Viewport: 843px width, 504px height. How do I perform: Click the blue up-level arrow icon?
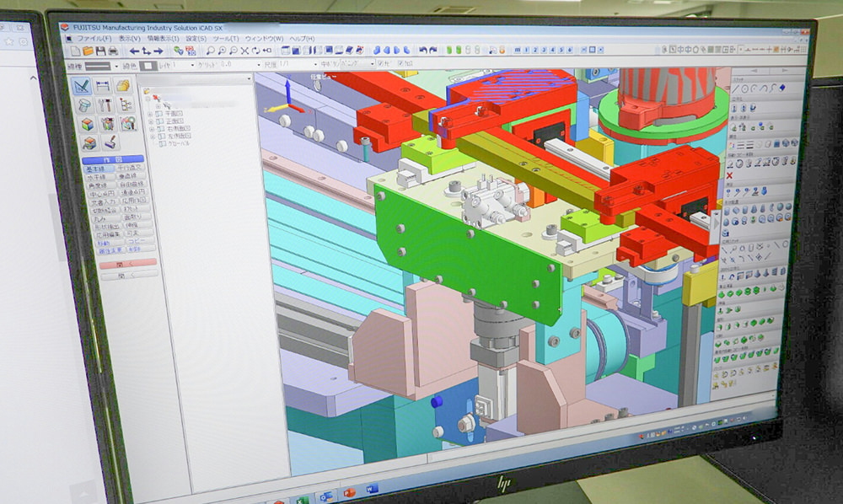146,51
